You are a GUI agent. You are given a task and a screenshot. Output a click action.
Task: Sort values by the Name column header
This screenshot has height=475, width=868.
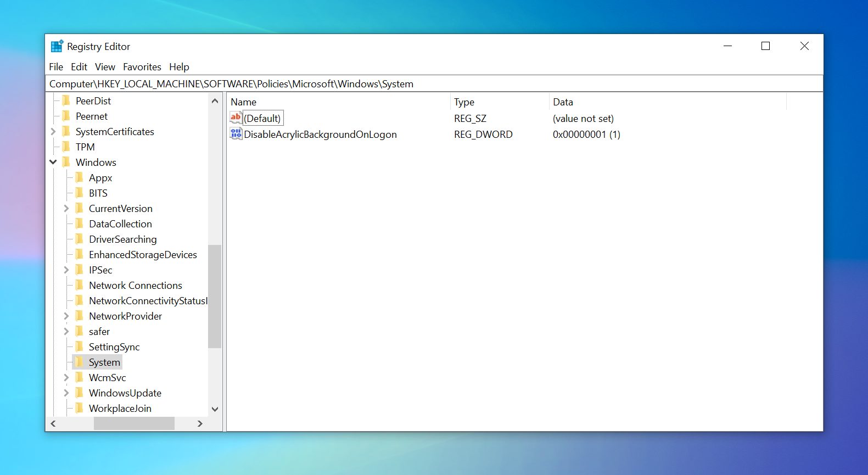[x=338, y=102]
